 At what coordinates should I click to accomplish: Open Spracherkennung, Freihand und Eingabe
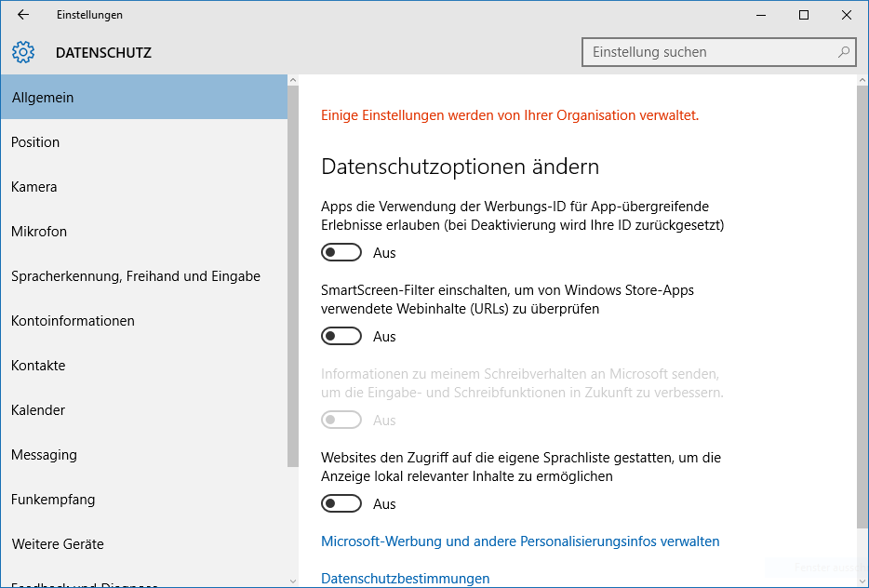136,276
